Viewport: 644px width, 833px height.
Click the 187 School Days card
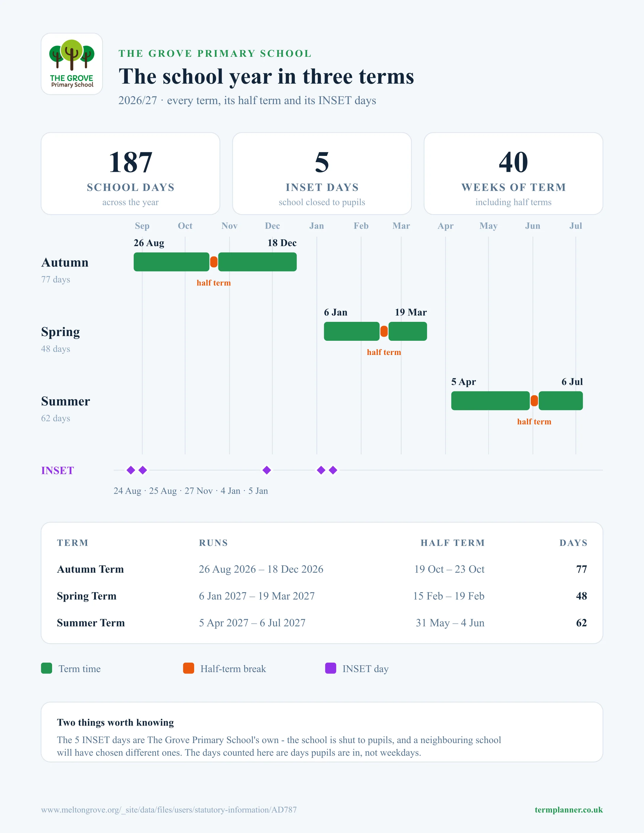[x=131, y=174]
